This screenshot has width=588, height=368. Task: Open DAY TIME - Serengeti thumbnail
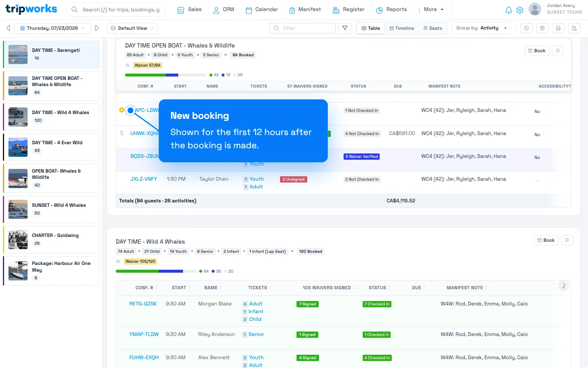[x=18, y=54]
